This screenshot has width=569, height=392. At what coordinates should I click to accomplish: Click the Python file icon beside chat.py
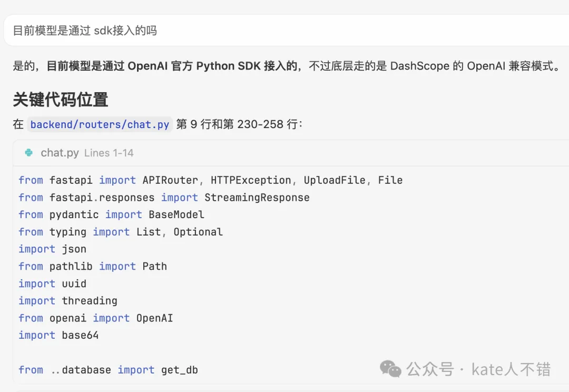(28, 153)
